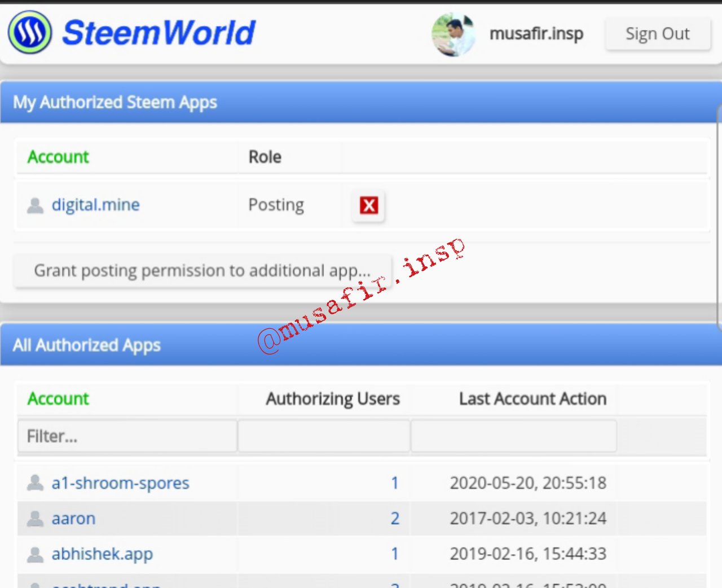Viewport: 722px width, 588px height.
Task: Open the aaron account link
Action: pos(73,519)
